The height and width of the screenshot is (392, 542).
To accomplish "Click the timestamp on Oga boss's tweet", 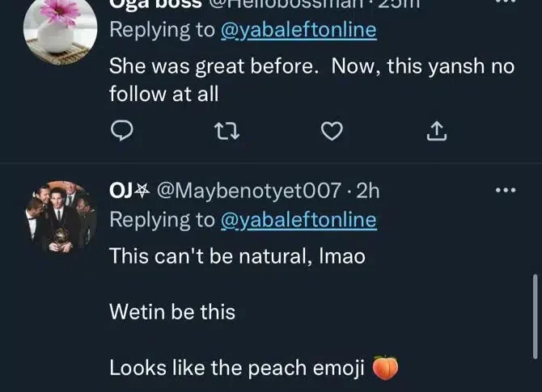I will coord(396,5).
